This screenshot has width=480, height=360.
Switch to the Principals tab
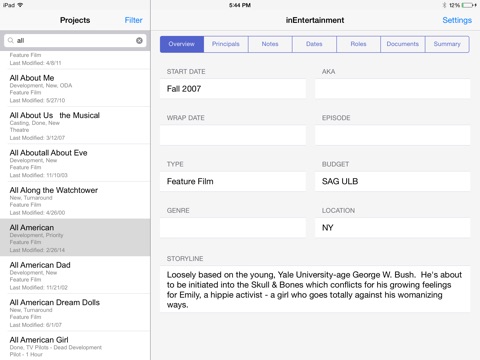coord(226,44)
